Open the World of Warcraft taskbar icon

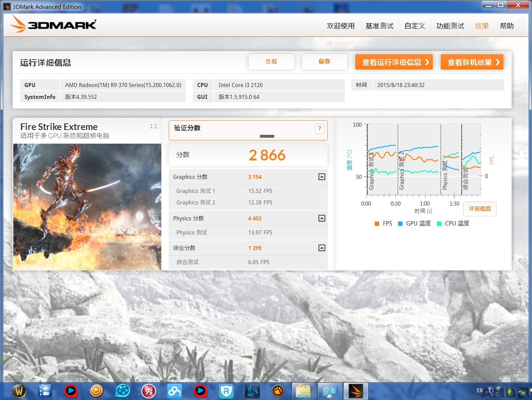[x=19, y=391]
